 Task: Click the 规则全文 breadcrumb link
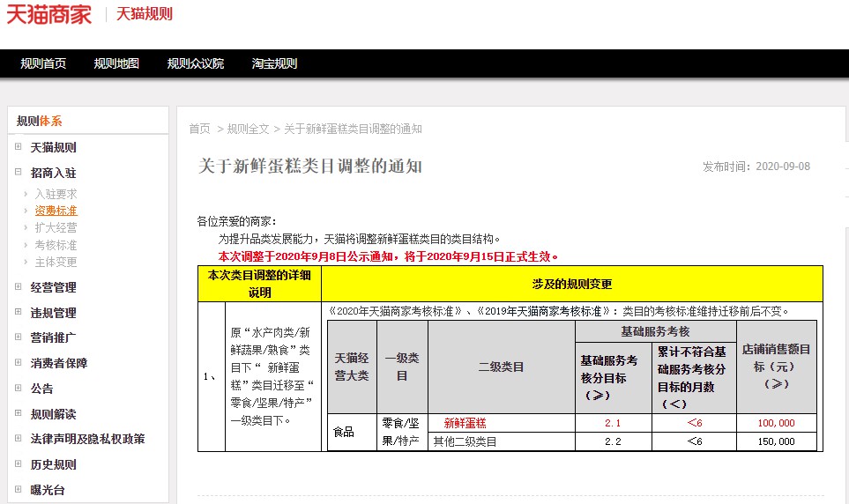point(248,129)
